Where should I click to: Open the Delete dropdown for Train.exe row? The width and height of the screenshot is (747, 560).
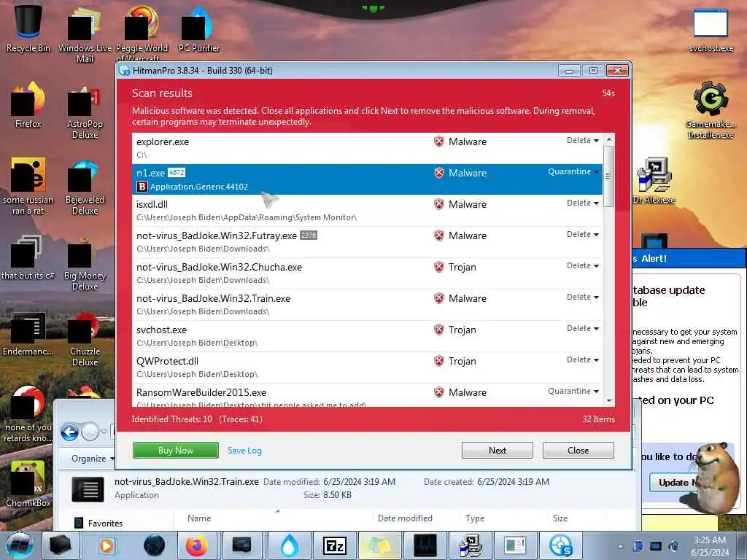coord(583,297)
